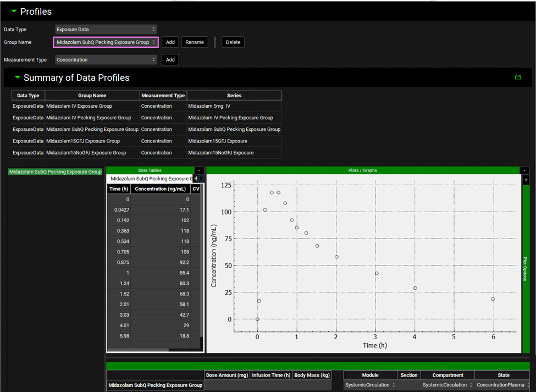Open the Data Type dropdown

pos(106,29)
